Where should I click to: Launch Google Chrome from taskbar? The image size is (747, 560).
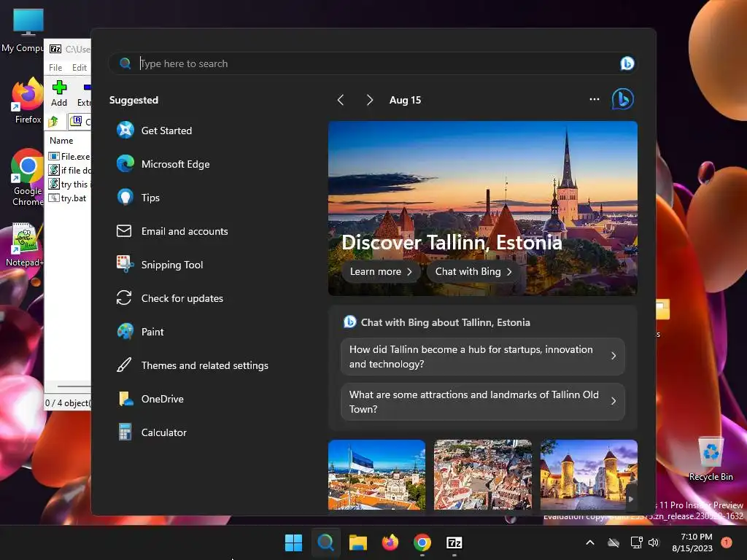[x=422, y=542]
